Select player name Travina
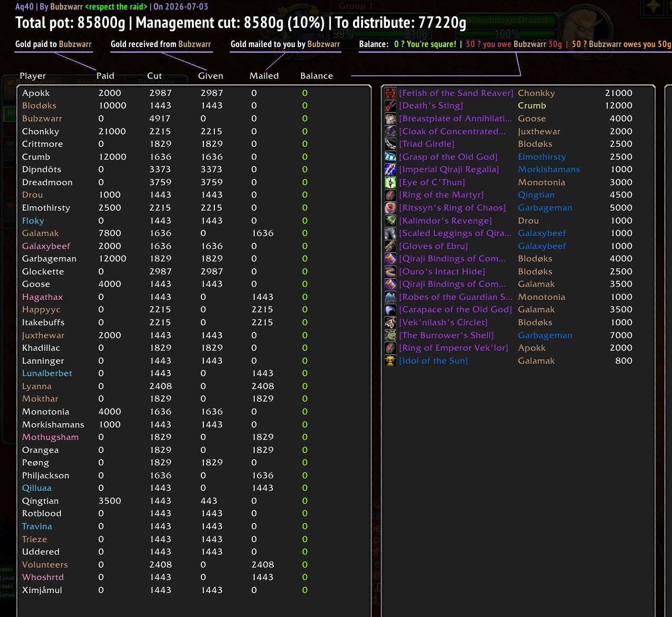This screenshot has height=617, width=672. [37, 526]
